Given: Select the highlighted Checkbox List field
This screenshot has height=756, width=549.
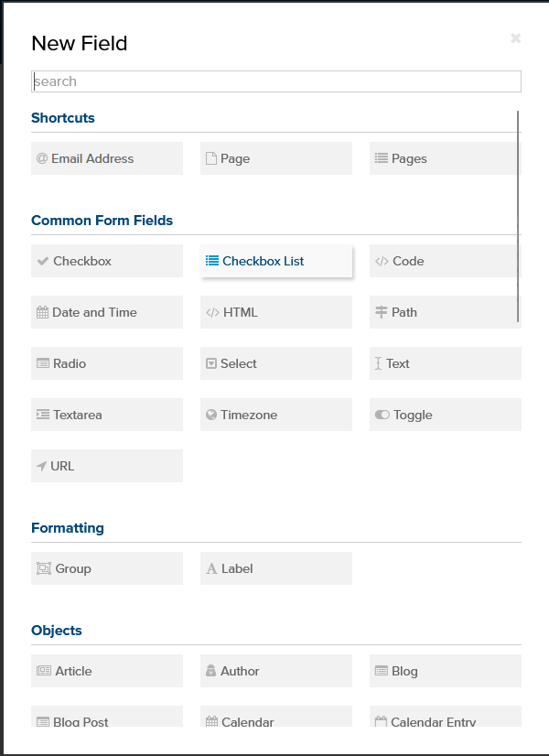Looking at the screenshot, I should tap(276, 261).
